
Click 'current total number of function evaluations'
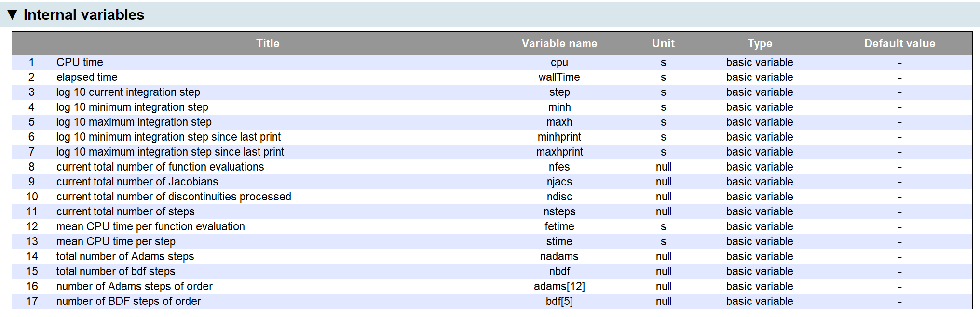(160, 167)
